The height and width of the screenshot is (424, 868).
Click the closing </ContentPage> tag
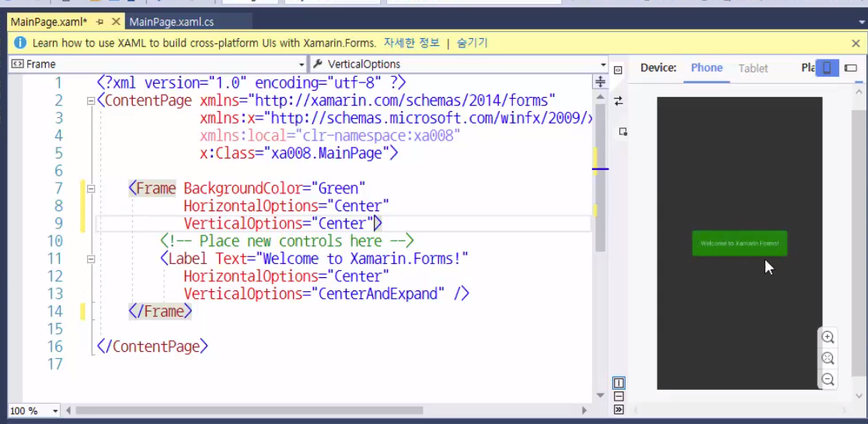pos(152,346)
